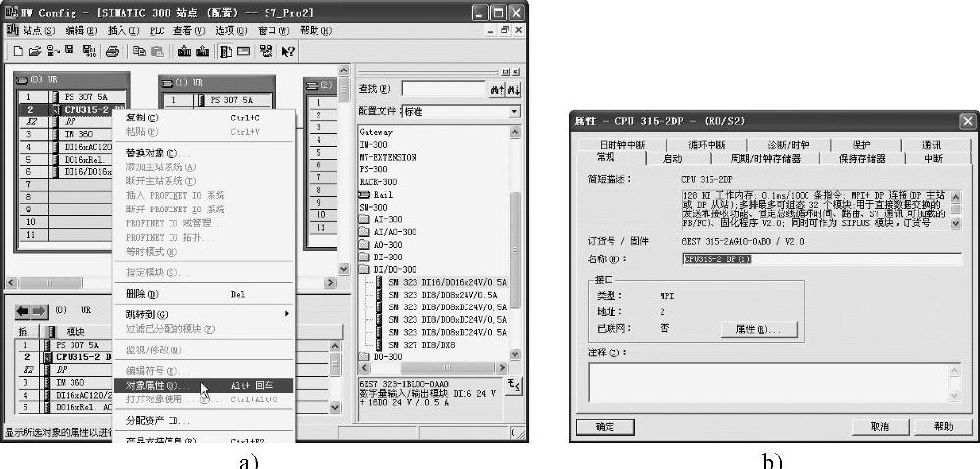
Task: Select the Rail item in catalog
Action: click(x=376, y=194)
